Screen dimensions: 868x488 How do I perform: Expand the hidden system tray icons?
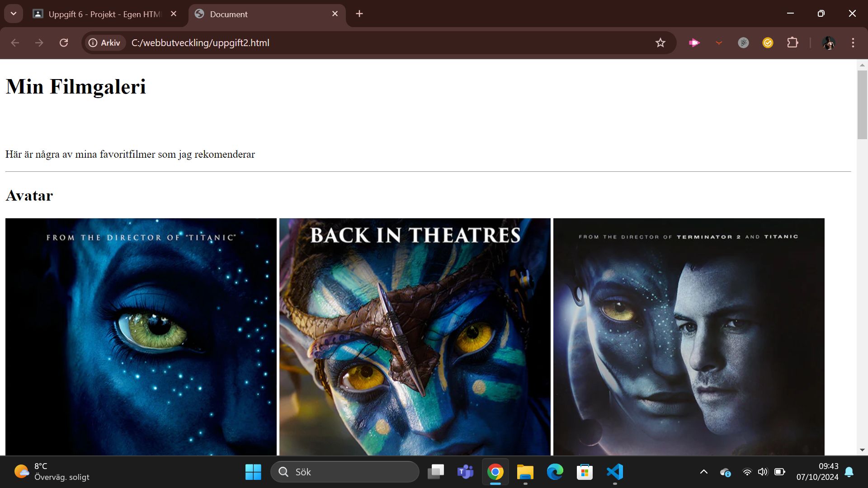coord(704,472)
